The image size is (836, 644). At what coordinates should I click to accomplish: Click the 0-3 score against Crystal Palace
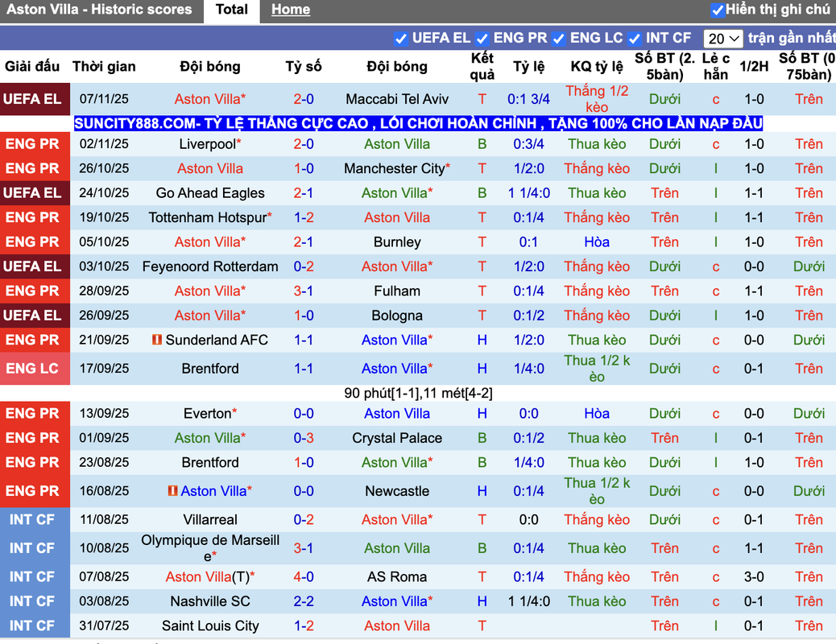tap(304, 438)
